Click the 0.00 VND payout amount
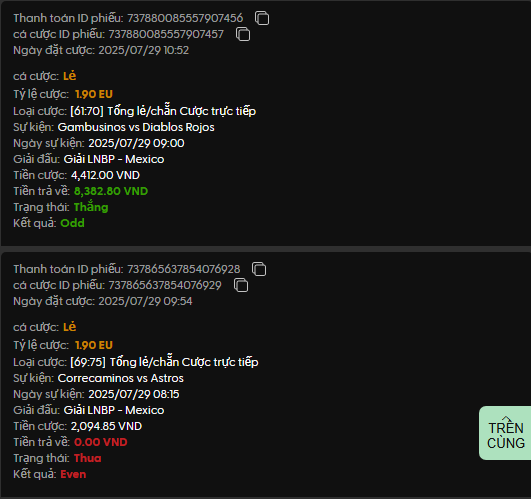Screen dimensions: 531x499 click(101, 442)
